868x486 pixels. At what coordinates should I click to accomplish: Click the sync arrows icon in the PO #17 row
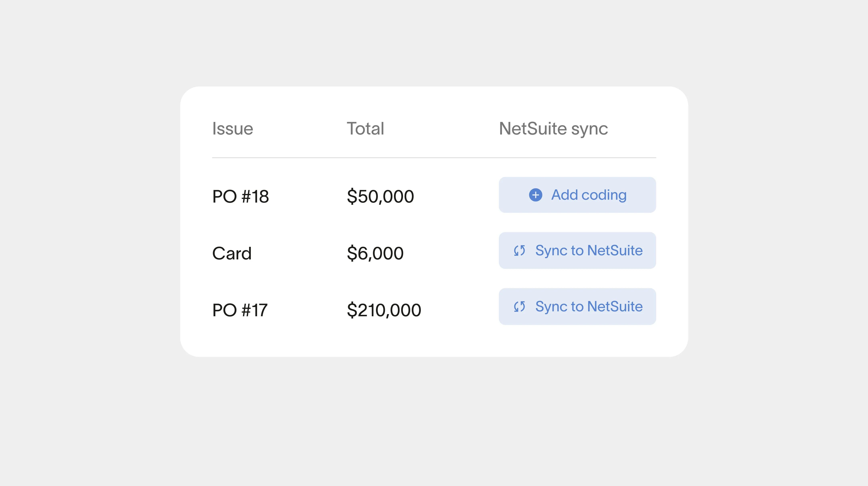pos(519,306)
